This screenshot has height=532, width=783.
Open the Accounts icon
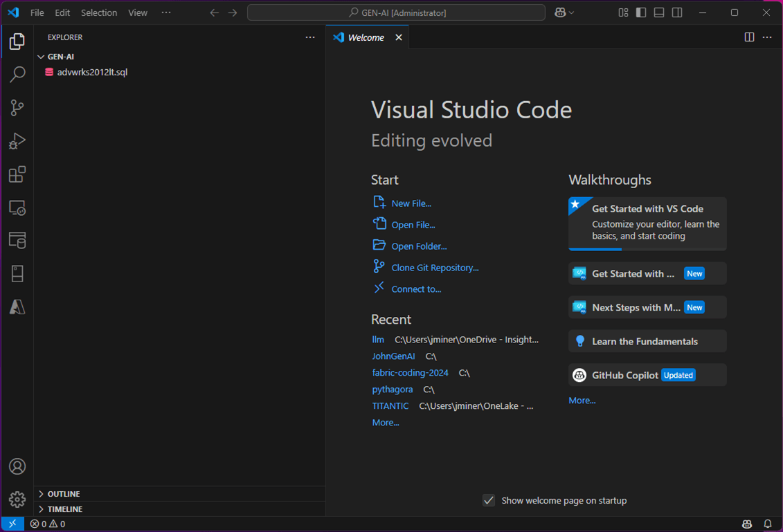point(17,466)
